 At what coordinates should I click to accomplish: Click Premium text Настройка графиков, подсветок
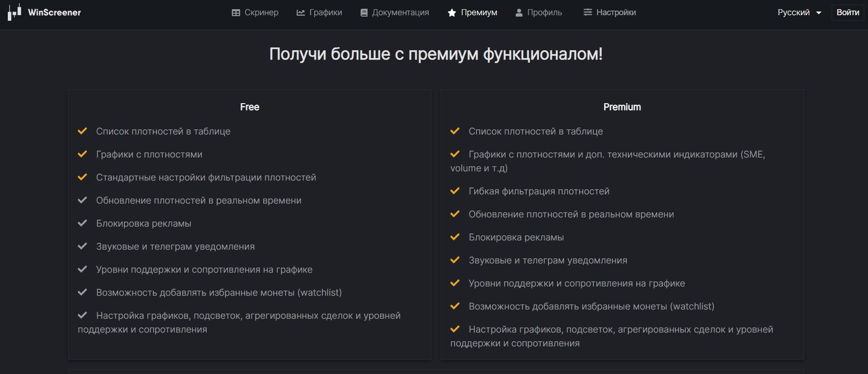(612, 336)
